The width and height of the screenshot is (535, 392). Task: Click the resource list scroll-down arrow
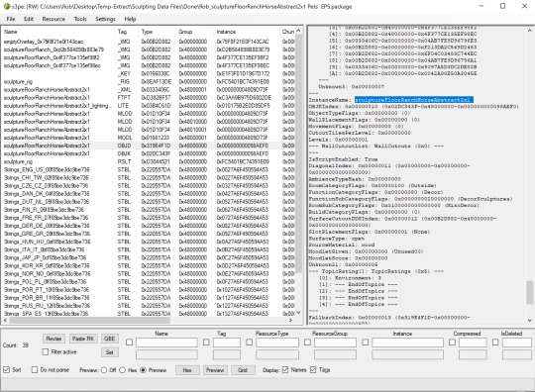298,313
